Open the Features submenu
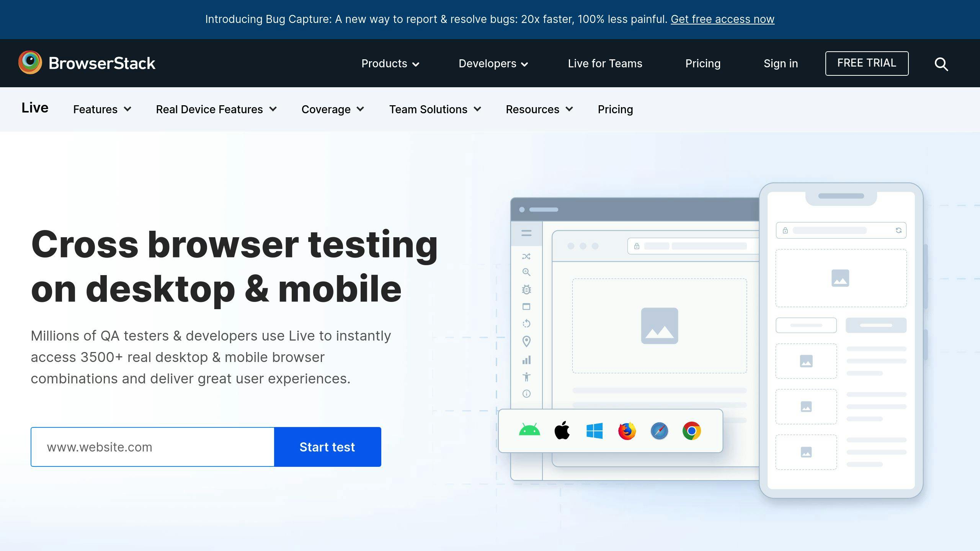This screenshot has height=551, width=980. click(101, 109)
